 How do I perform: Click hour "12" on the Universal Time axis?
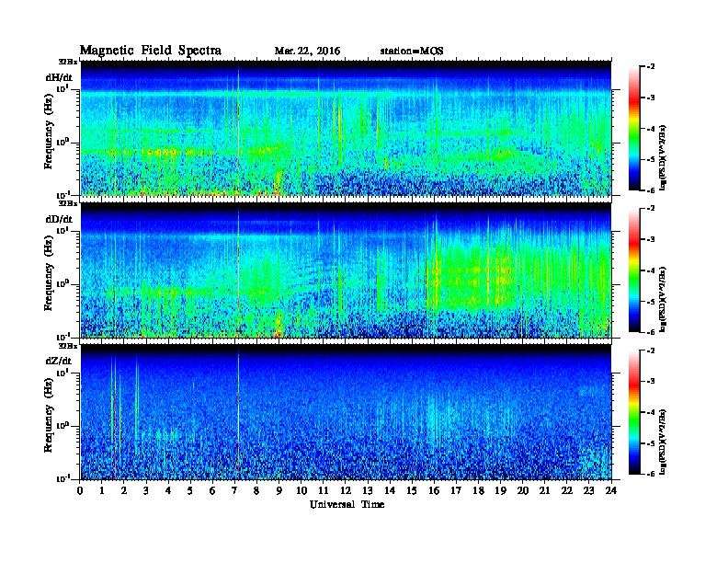point(346,490)
